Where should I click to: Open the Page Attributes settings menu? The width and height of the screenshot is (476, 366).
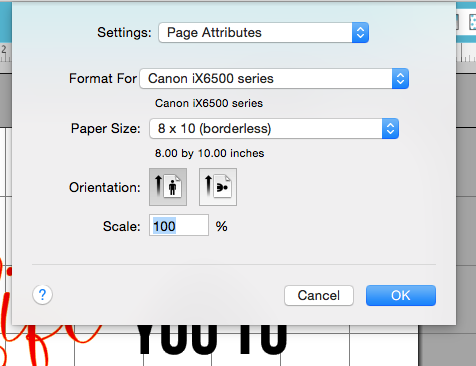coord(263,33)
